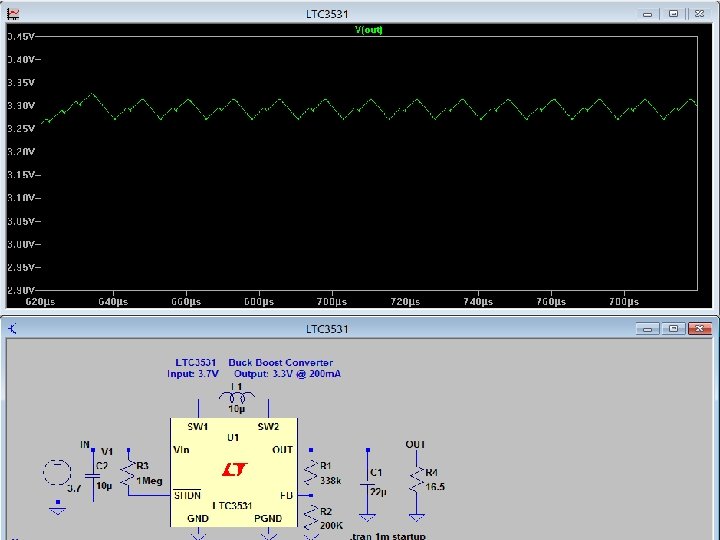Click the .tran 1m startup directive

388,536
